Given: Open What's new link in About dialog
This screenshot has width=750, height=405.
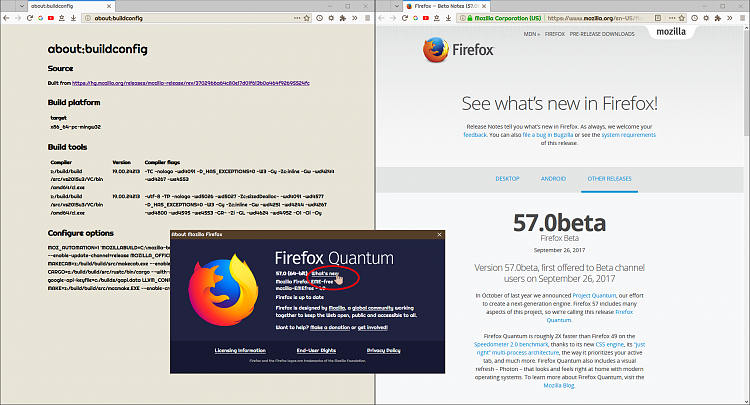Looking at the screenshot, I should point(325,274).
